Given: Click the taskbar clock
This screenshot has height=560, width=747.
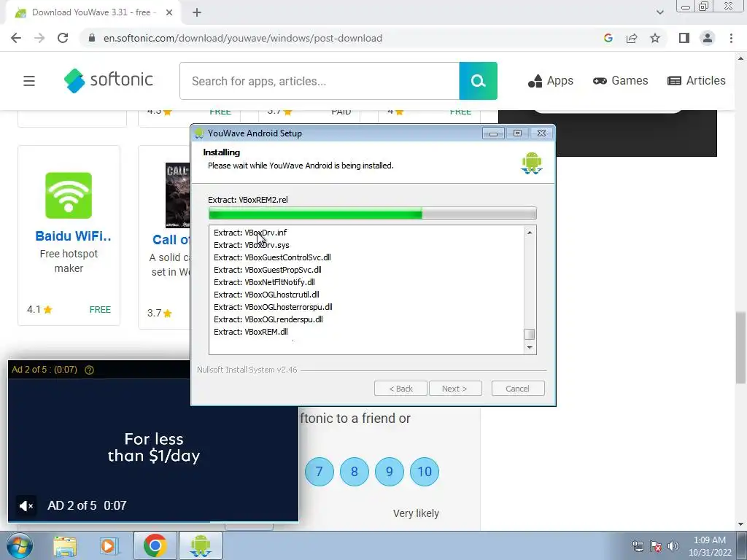Looking at the screenshot, I should [710, 546].
